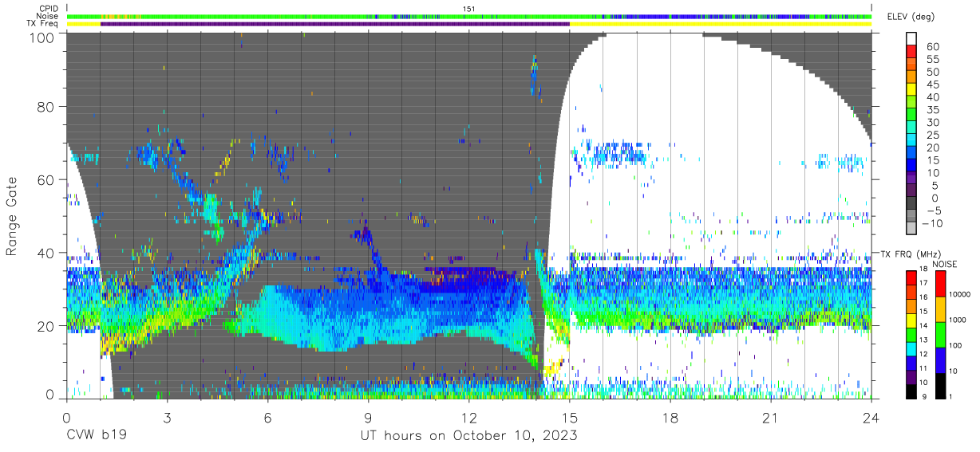Click Range Gate axis tick label '60'
980x452 pixels.
coord(45,180)
